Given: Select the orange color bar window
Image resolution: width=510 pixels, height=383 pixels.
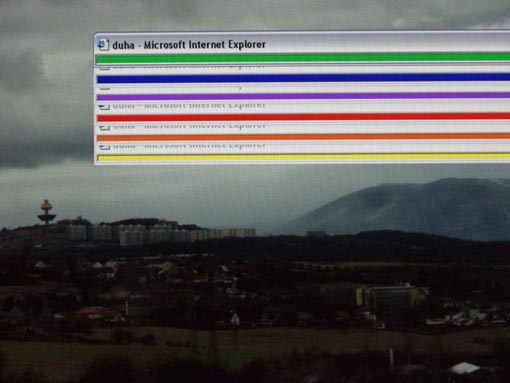Looking at the screenshot, I should (303, 137).
